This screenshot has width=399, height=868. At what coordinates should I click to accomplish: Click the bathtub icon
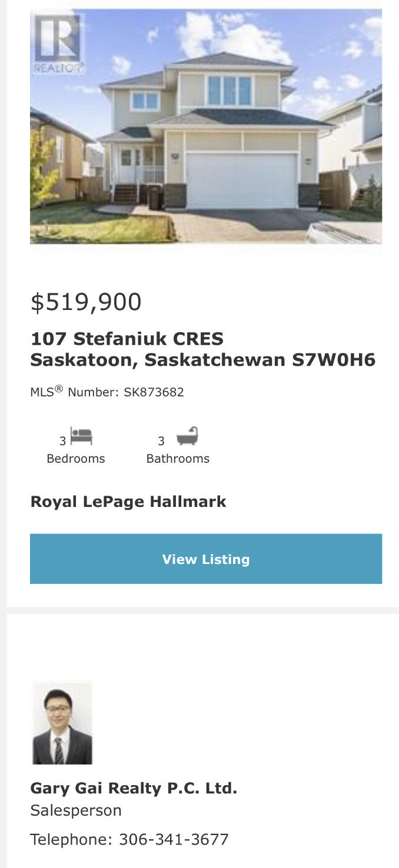(187, 436)
